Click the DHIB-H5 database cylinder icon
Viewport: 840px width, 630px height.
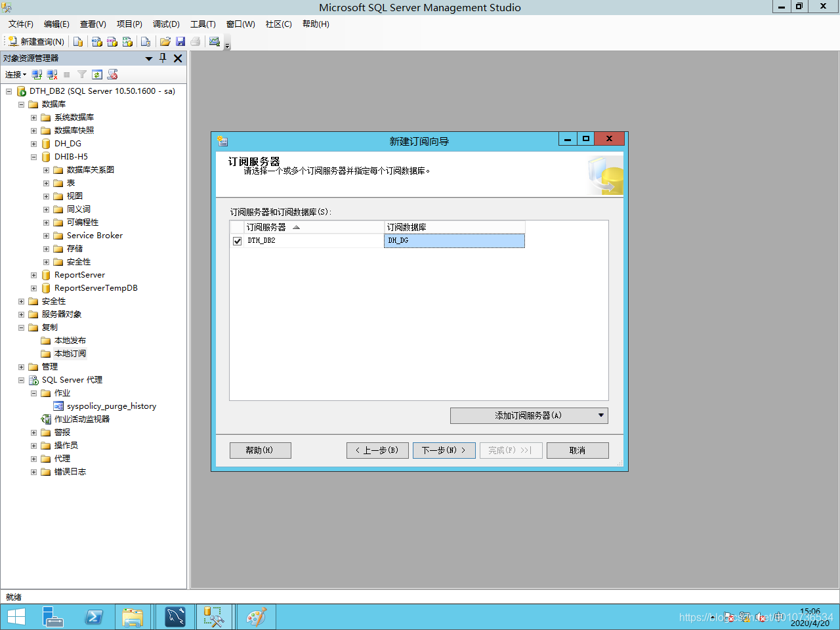pos(46,157)
